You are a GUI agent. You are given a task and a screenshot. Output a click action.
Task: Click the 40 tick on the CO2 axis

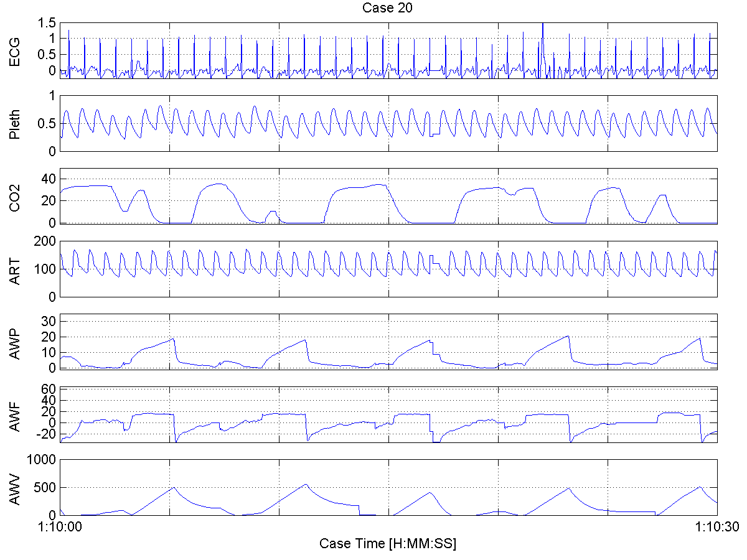pyautogui.click(x=49, y=179)
